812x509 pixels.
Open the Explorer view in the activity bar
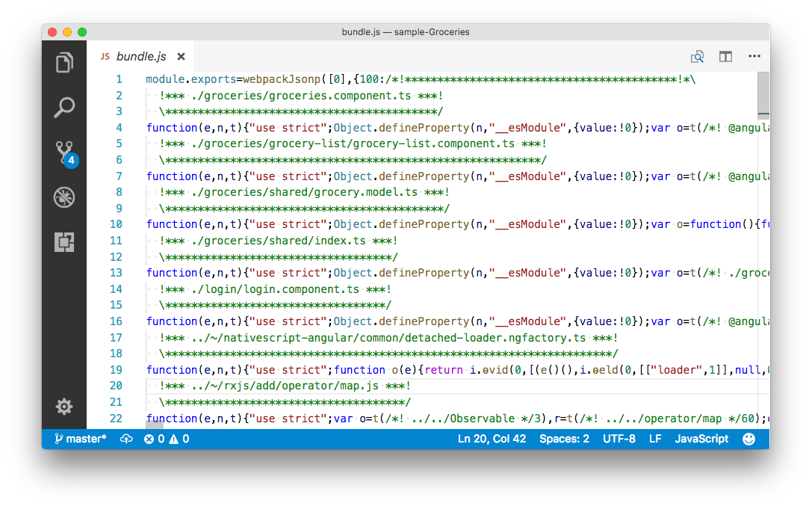(x=64, y=63)
